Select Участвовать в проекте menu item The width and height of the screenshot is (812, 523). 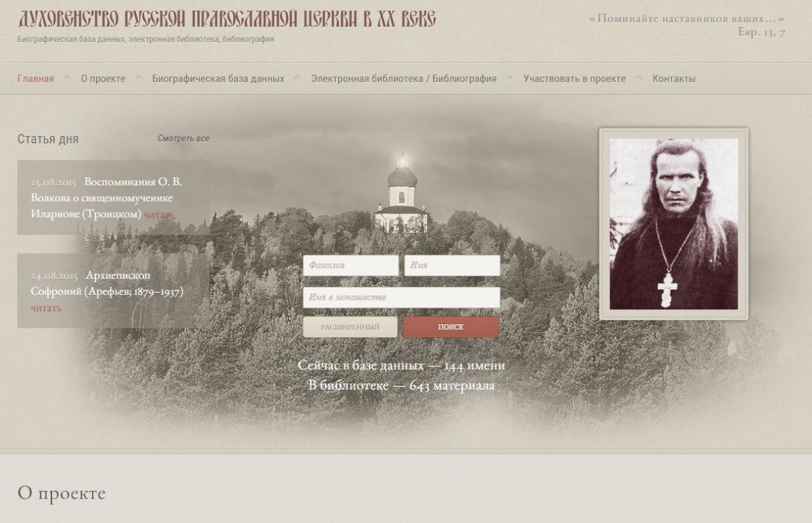pyautogui.click(x=574, y=78)
